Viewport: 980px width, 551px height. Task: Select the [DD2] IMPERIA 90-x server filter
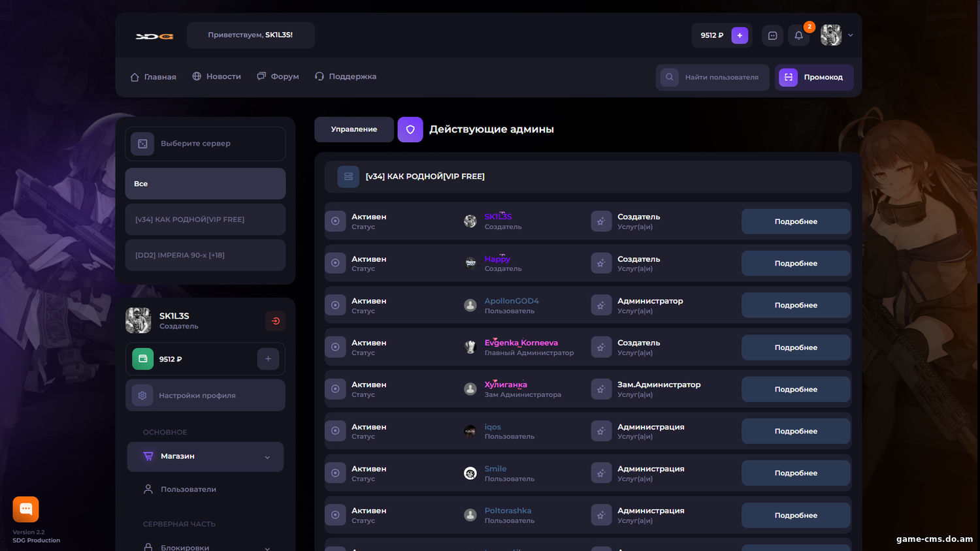coord(205,255)
